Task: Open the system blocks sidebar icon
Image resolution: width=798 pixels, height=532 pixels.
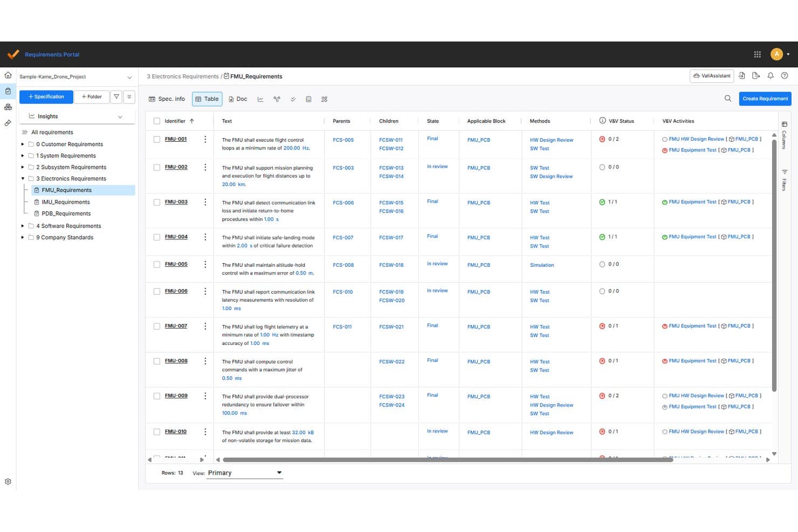Action: [x=8, y=107]
